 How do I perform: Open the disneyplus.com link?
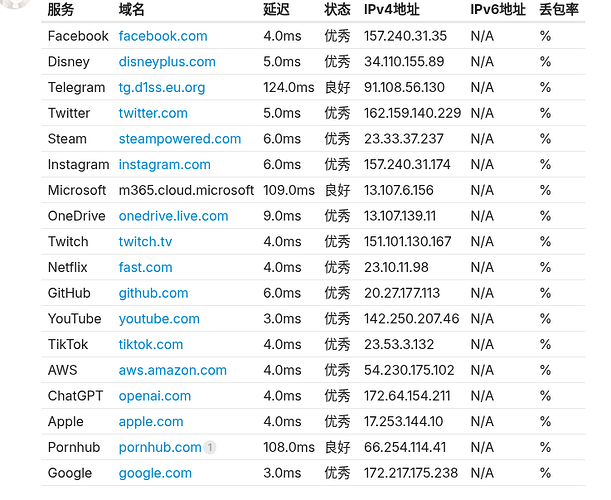(x=167, y=62)
